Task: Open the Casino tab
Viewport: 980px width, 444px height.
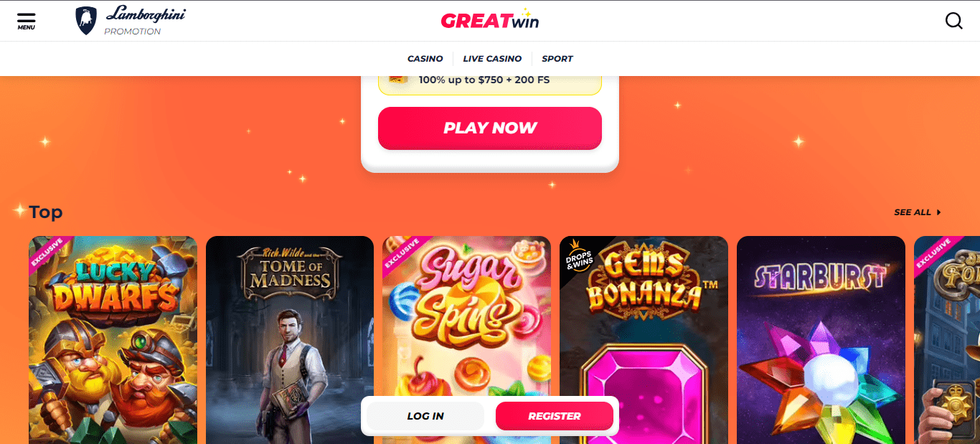Action: click(425, 59)
